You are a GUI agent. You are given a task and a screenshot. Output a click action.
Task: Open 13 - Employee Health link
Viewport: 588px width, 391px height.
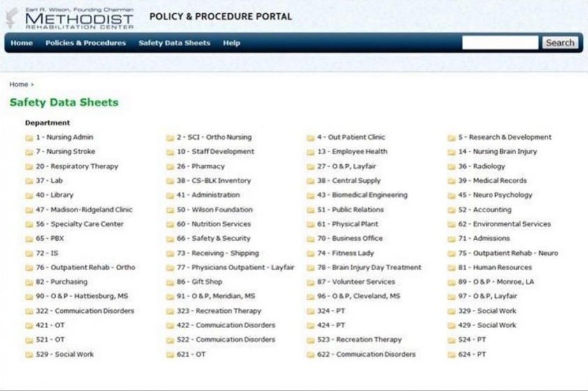pos(352,152)
